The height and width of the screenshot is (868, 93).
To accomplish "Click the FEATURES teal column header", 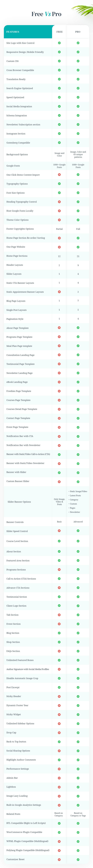I will coord(28,32).
